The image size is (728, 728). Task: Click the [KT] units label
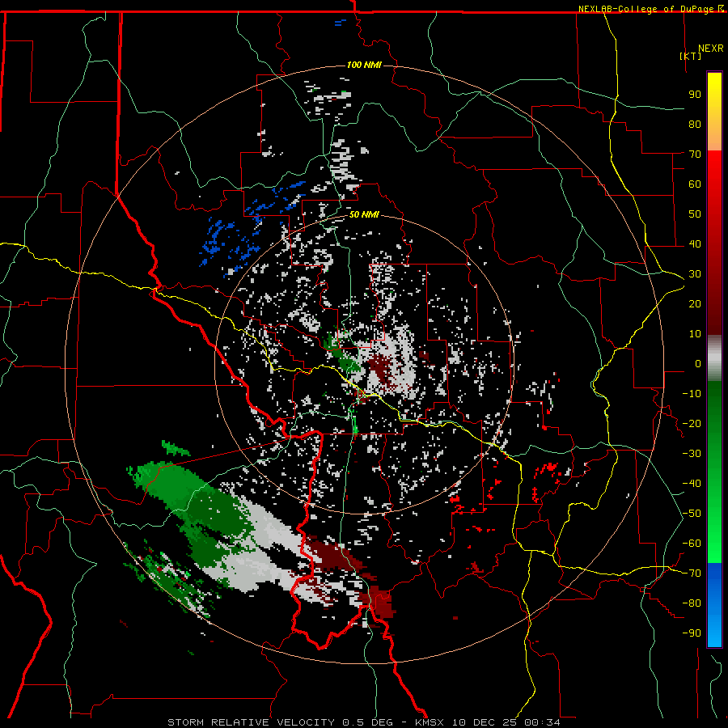691,56
